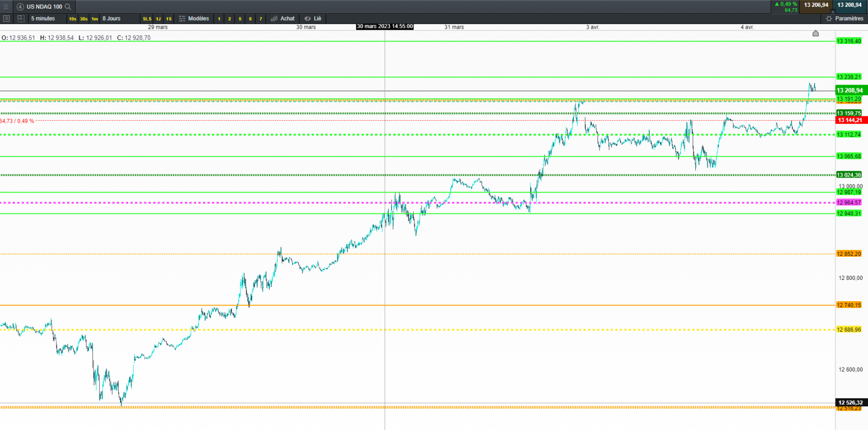Toggle the 1J quick period button
The height and width of the screenshot is (430, 868).
pos(158,19)
